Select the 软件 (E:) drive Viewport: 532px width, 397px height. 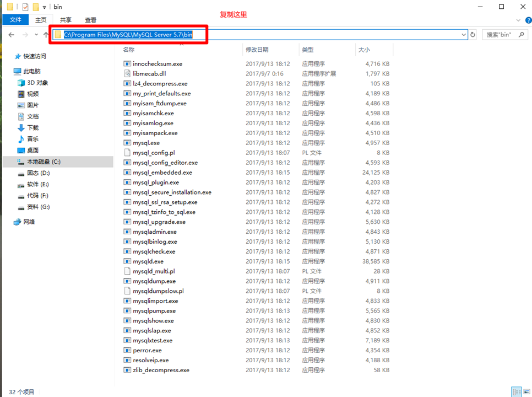(x=34, y=184)
